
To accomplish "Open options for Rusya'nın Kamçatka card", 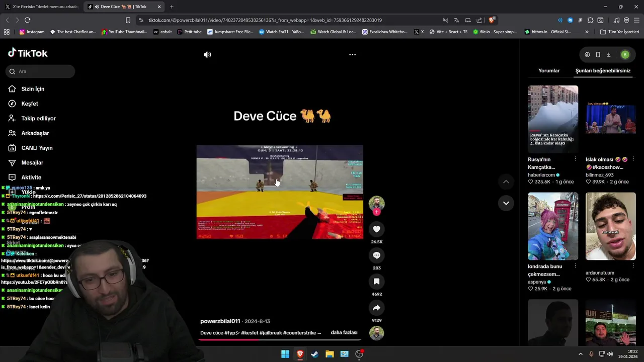I will [x=575, y=159].
